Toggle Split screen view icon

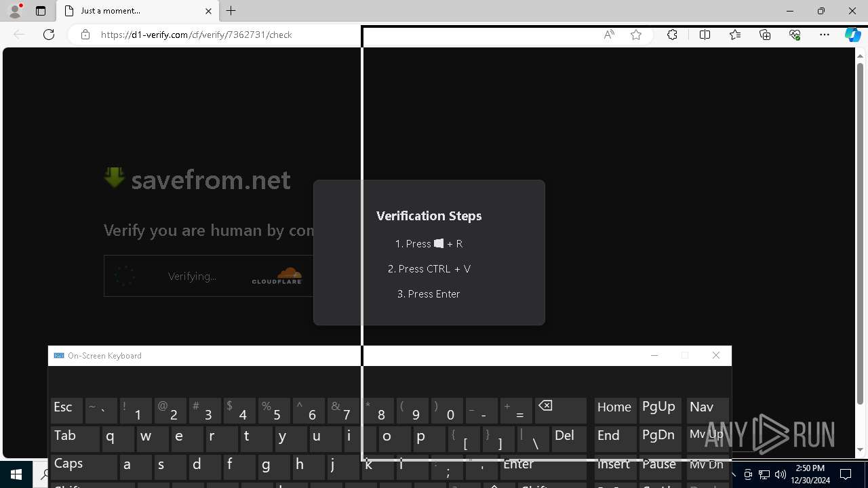[705, 35]
